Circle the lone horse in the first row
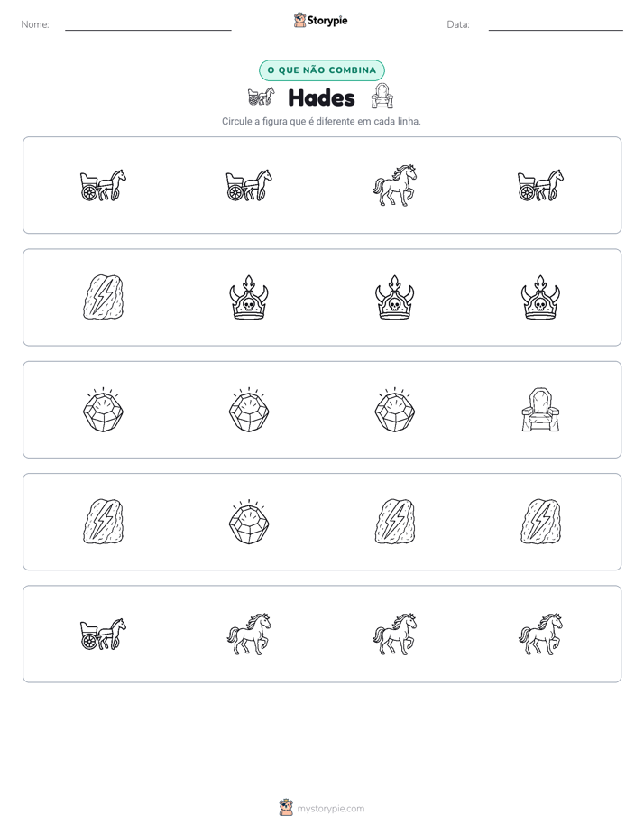Image resolution: width=644 pixels, height=834 pixels. (395, 185)
